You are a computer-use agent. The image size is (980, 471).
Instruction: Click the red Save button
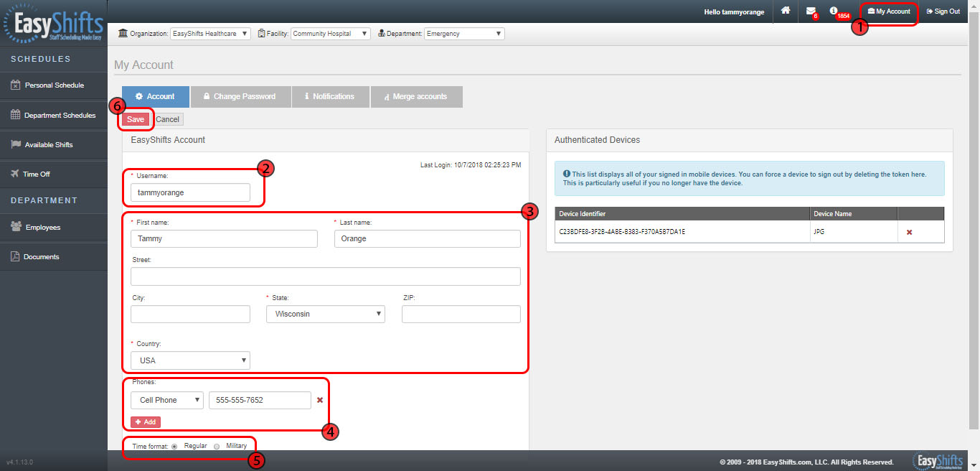[x=136, y=119]
